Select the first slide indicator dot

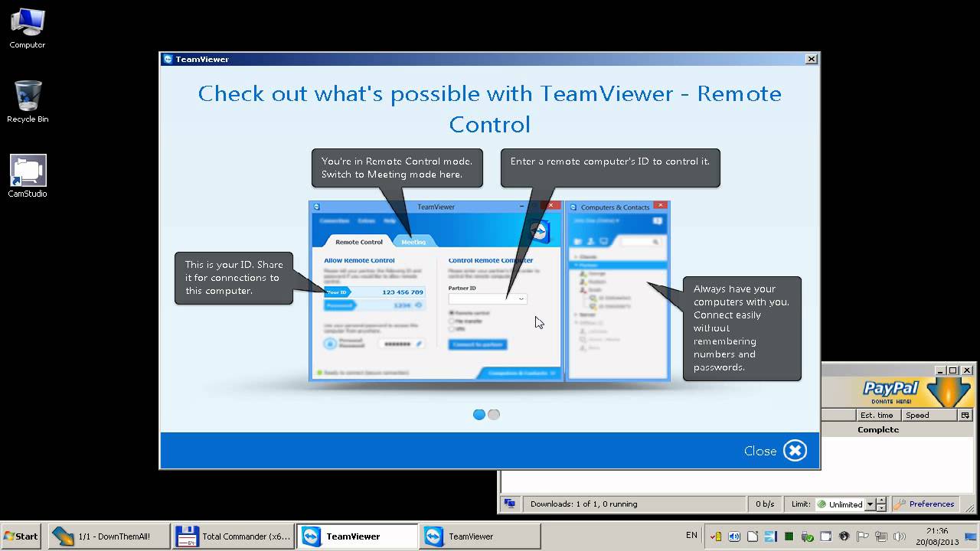click(x=479, y=415)
